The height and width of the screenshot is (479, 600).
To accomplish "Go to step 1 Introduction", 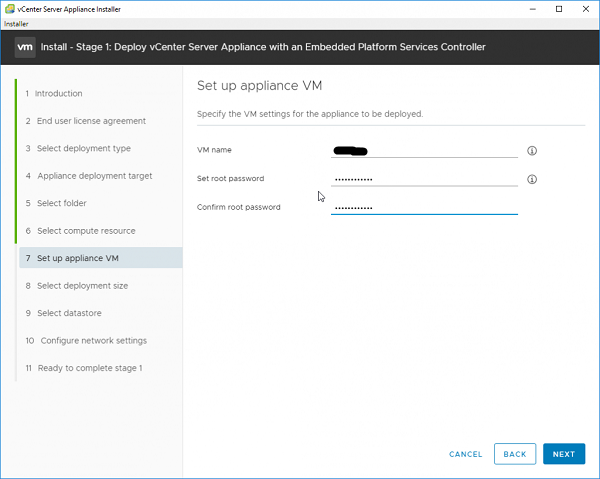I will pyautogui.click(x=54, y=93).
